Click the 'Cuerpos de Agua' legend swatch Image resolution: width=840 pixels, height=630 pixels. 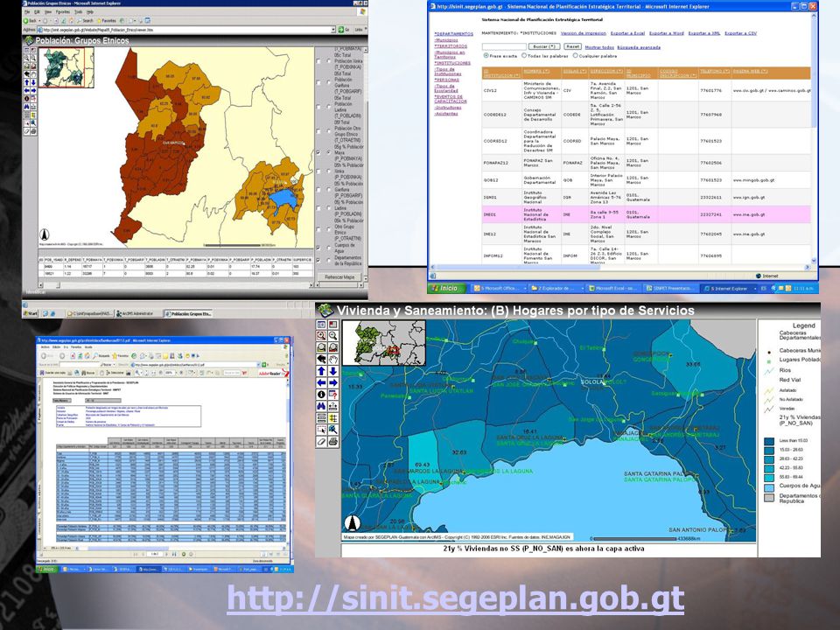(769, 487)
